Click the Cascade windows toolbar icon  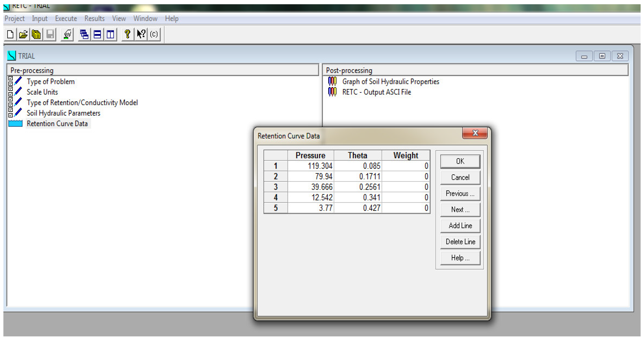84,34
